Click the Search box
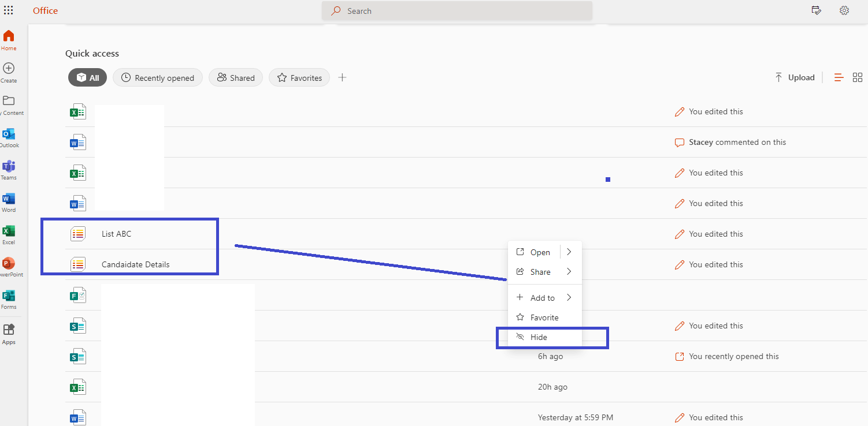Screen dimensions: 868x426 point(457,11)
